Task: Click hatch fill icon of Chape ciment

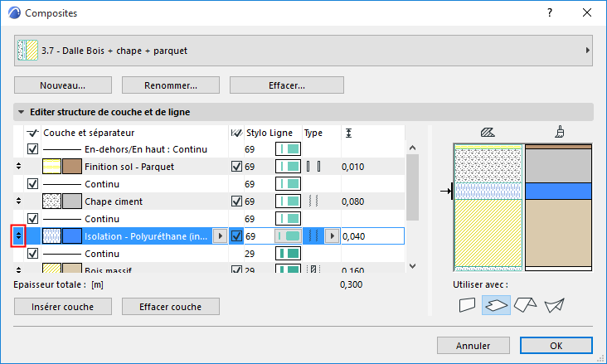Action: point(51,201)
